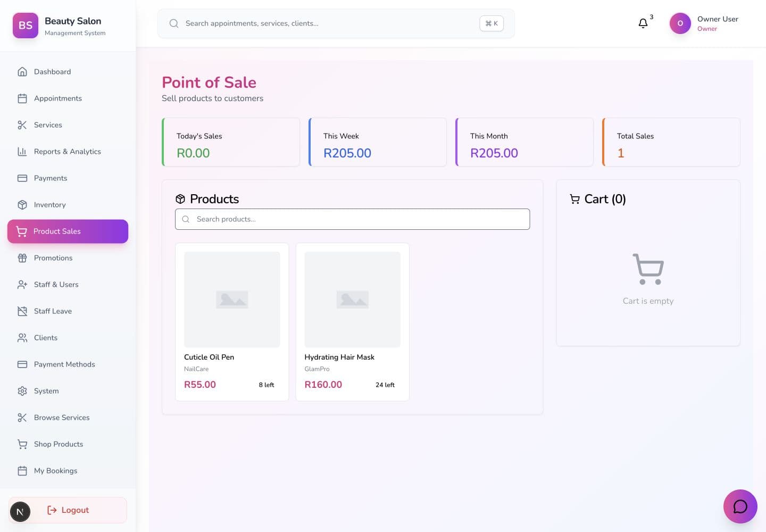Click the '8 left' stock label
Viewport: 766px width, 532px height.
267,385
